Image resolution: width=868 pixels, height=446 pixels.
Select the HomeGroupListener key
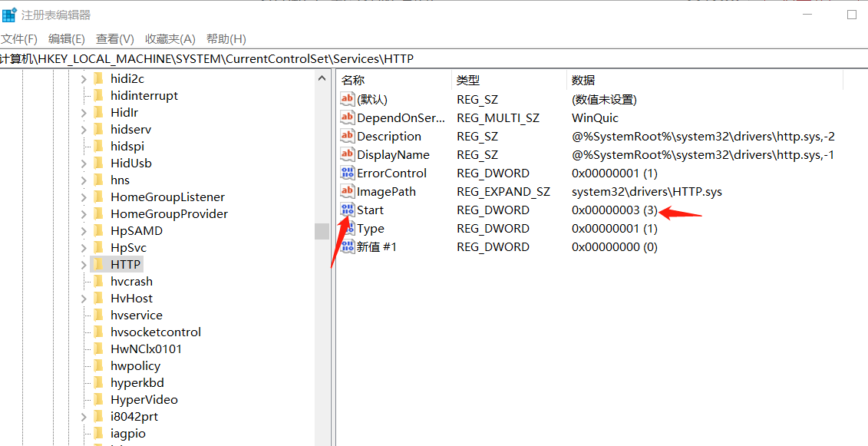click(x=168, y=197)
